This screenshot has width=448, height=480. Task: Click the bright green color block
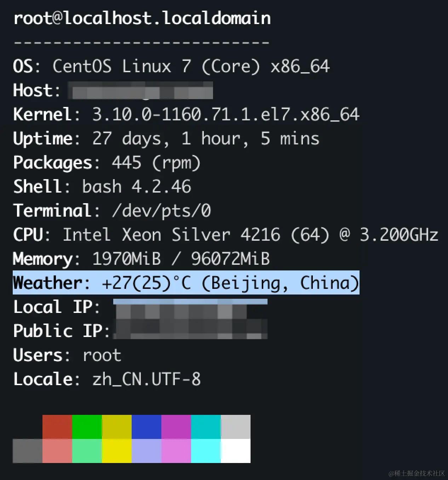coord(87,427)
